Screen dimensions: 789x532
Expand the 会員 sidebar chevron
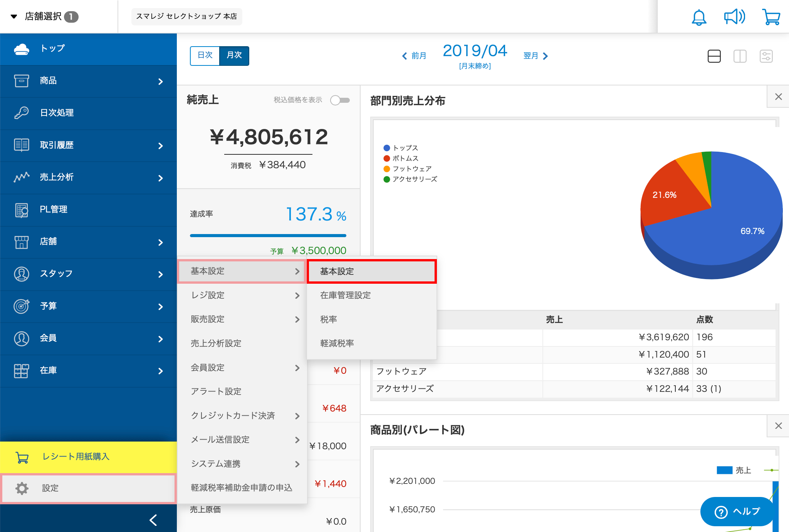(x=161, y=339)
